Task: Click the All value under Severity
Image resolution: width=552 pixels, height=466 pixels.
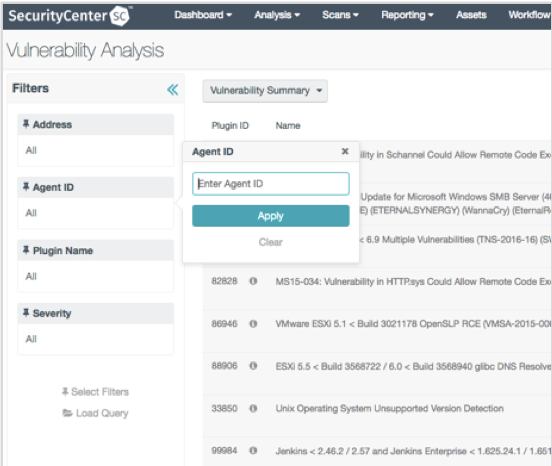Action: 31,339
